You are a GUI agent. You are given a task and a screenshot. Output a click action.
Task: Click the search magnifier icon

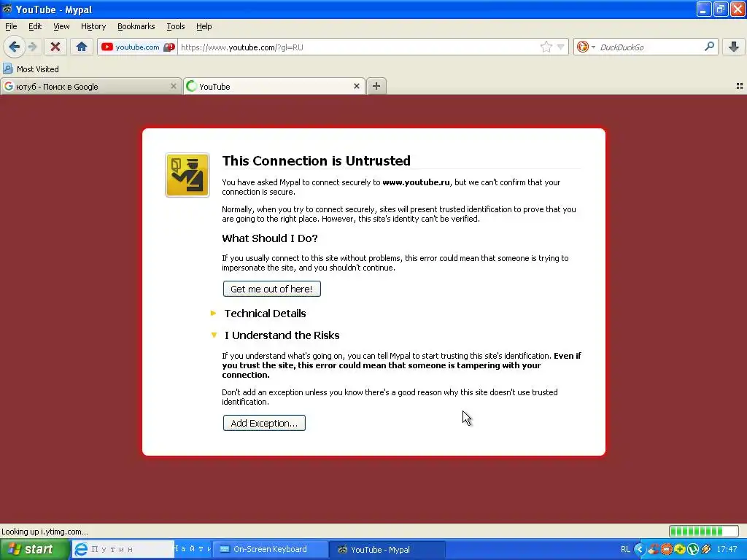coord(709,46)
